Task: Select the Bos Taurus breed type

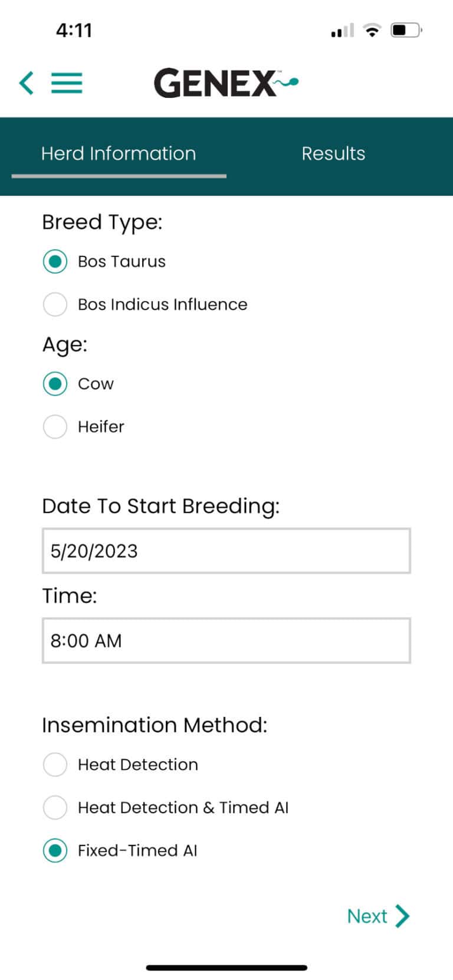Action: click(55, 261)
